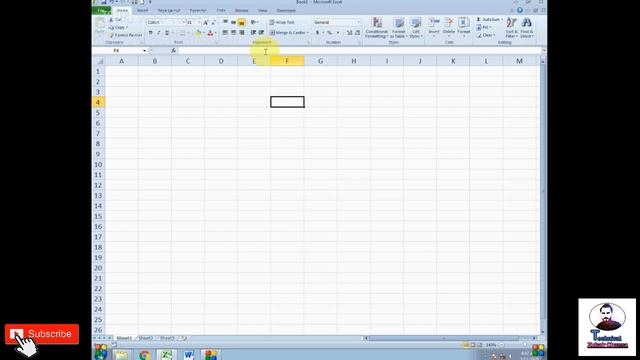Click the formula bar input field
Viewport: 640px width, 360px height.
tap(360, 51)
